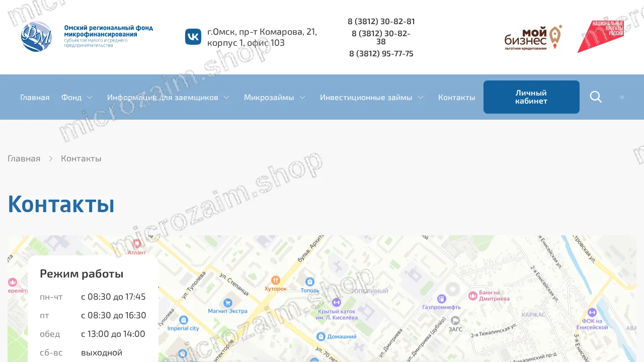
Task: Click the Мой бизнес logo
Action: tap(533, 38)
